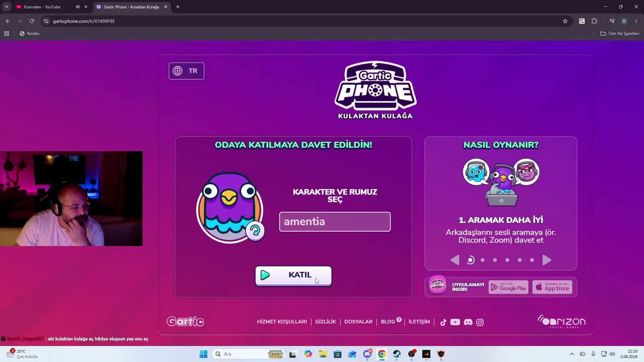The height and width of the screenshot is (362, 644).
Task: Close the Kumralım - YouTube tab
Action: pos(86,7)
